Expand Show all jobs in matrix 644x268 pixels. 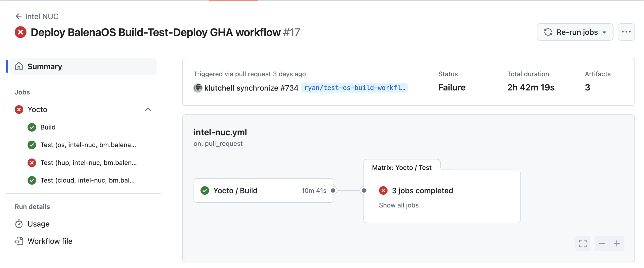point(399,205)
